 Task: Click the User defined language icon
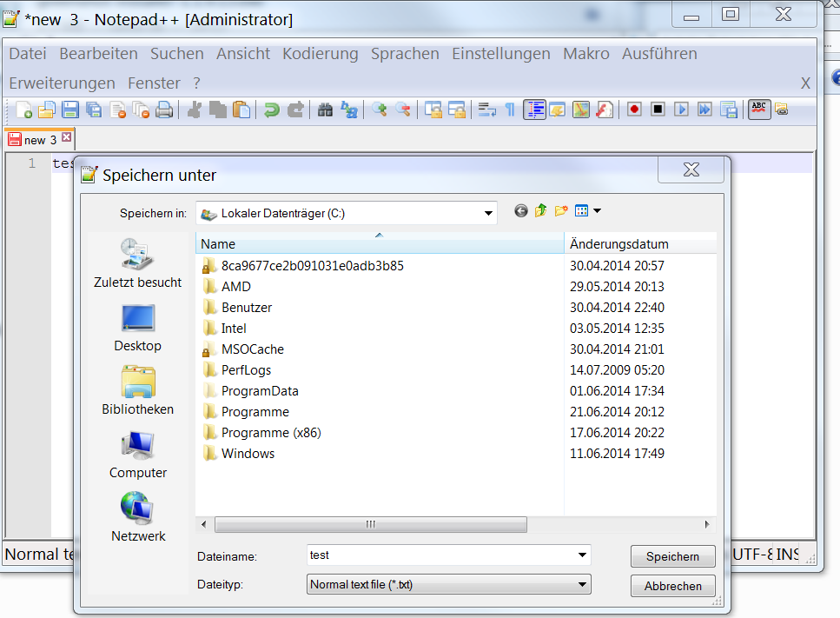pos(557,110)
